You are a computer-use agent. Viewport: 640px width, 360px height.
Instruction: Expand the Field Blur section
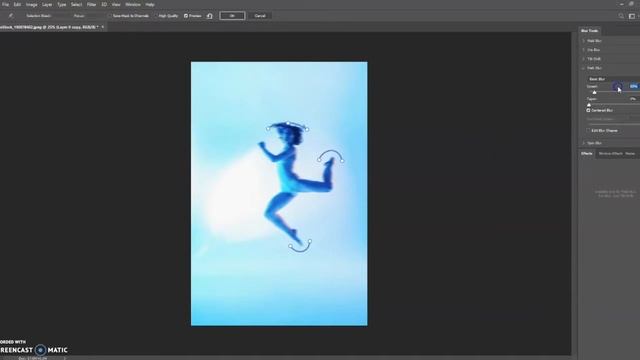584,41
